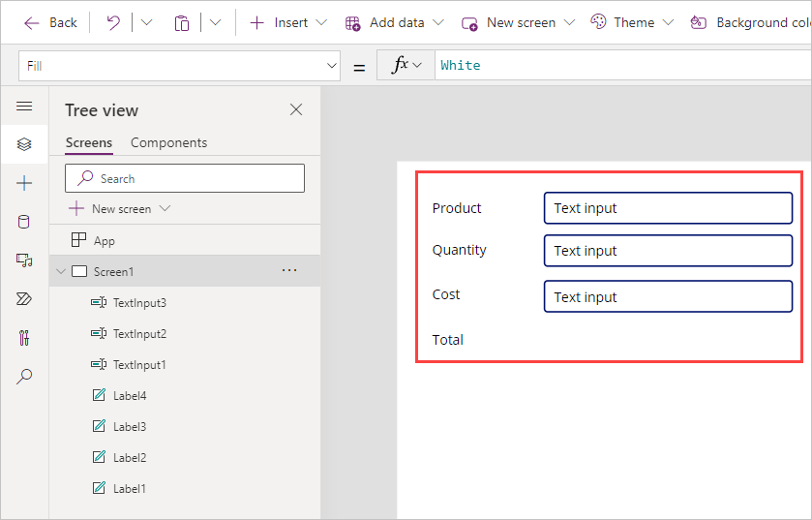Open the Screen1 more options ellipsis
Screen dimensions: 812x520
click(x=289, y=270)
